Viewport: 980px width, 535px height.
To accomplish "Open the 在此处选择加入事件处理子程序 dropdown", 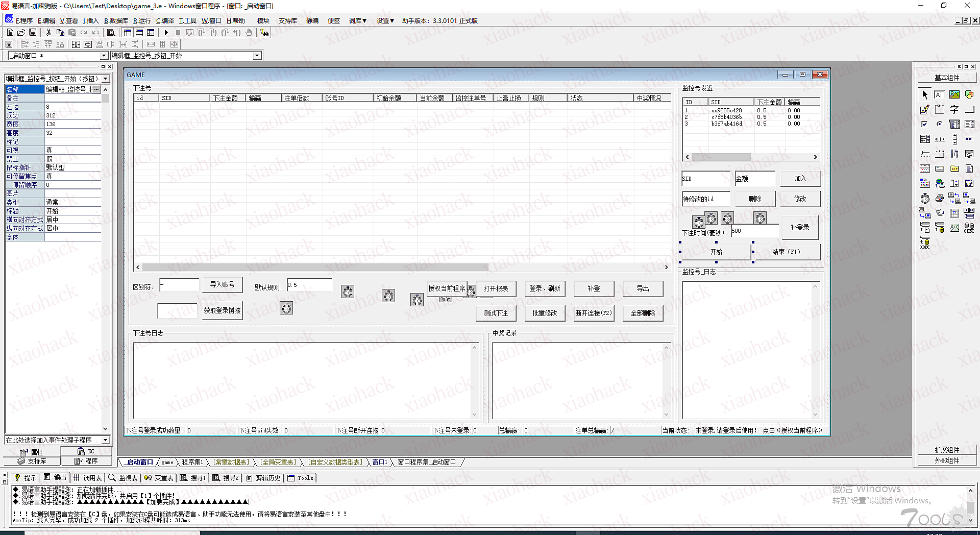I will [105, 440].
